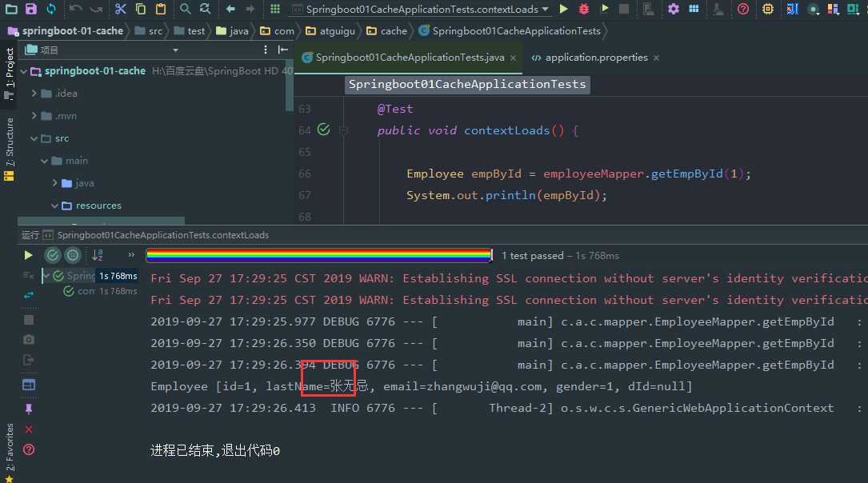Screen dimensions: 868x483
Task: Open the Favorites tool window tab
Action: coord(9,451)
